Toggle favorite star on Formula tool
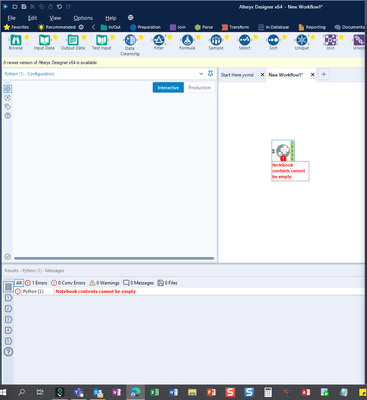 [x=199, y=37]
